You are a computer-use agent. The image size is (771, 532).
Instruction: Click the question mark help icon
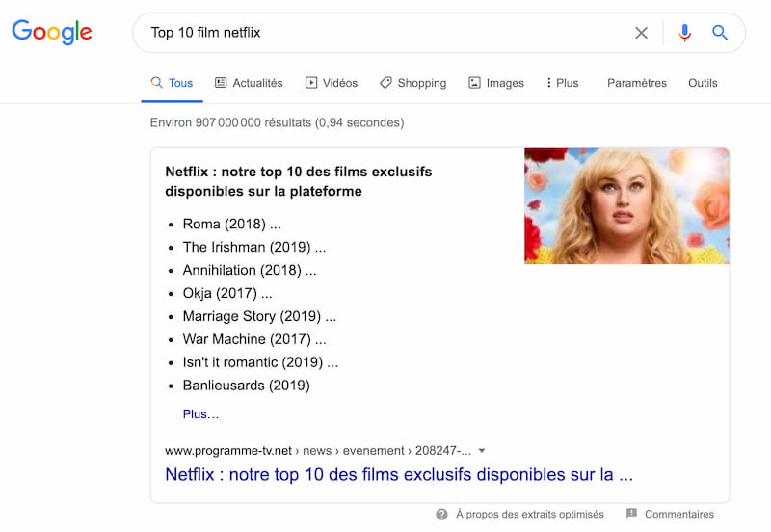point(442,515)
